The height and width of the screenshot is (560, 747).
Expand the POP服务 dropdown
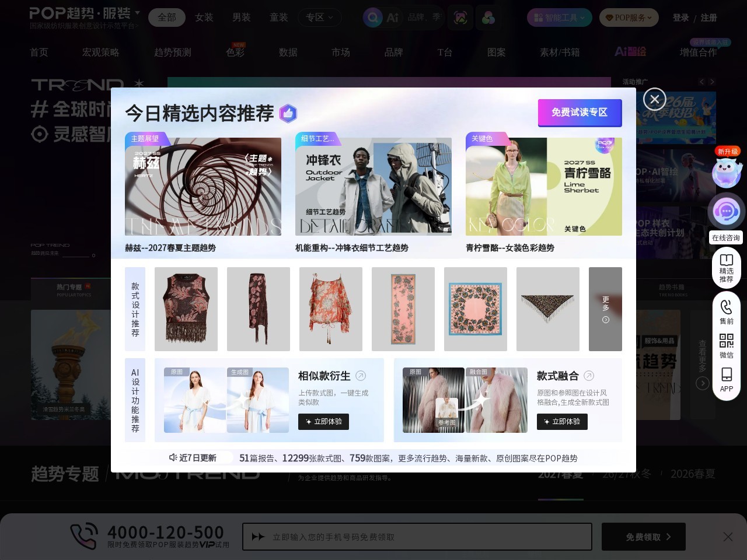629,17
